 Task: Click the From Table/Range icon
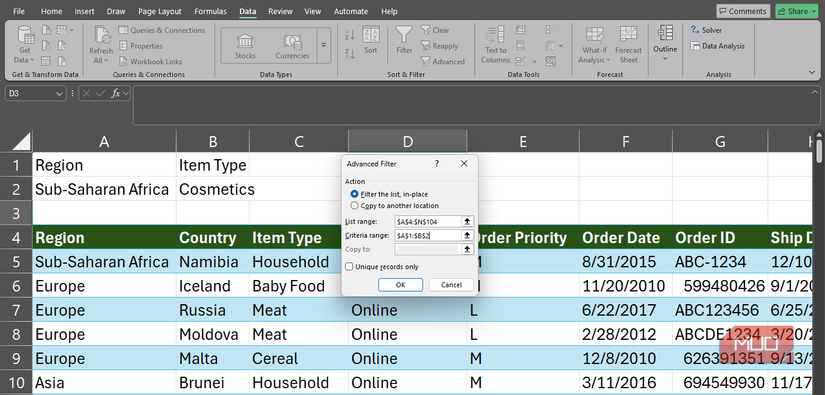click(46, 61)
